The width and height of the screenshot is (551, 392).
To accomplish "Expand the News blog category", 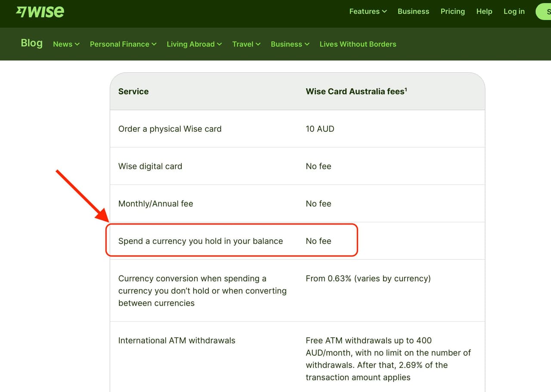I will [66, 44].
